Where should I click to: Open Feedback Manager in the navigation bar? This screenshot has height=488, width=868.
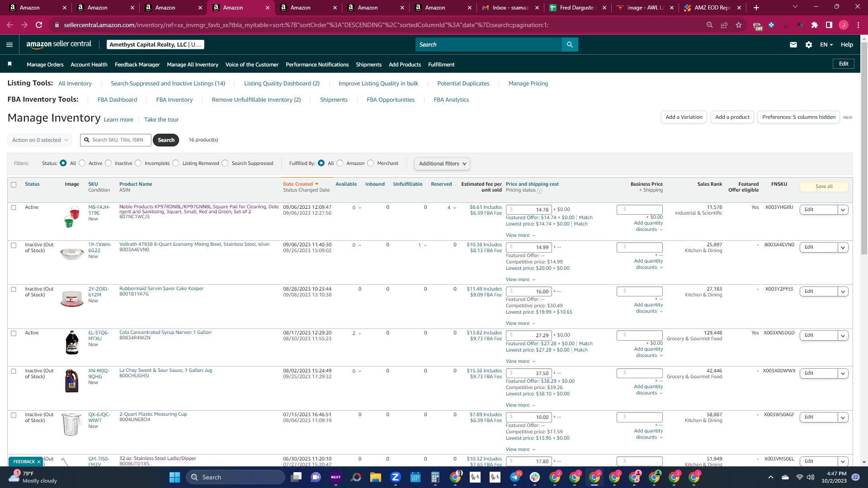coord(137,65)
